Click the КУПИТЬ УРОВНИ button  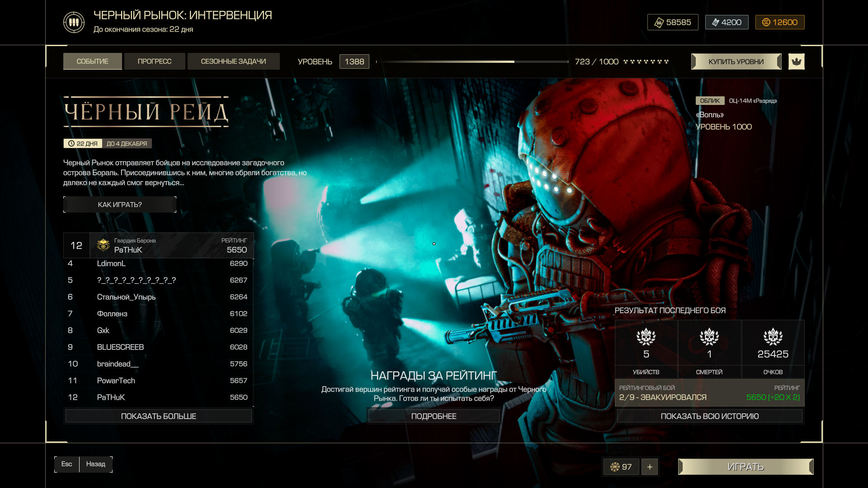tap(736, 62)
